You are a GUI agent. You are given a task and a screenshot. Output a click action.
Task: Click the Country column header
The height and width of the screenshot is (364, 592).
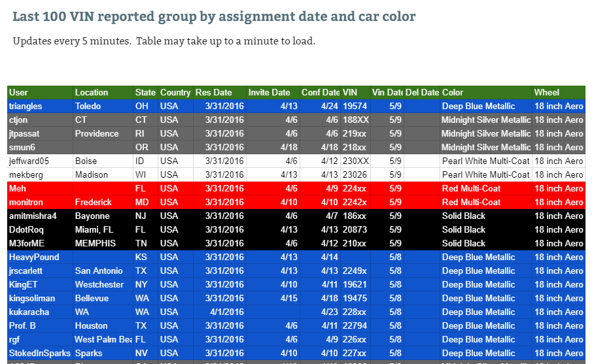[x=175, y=92]
